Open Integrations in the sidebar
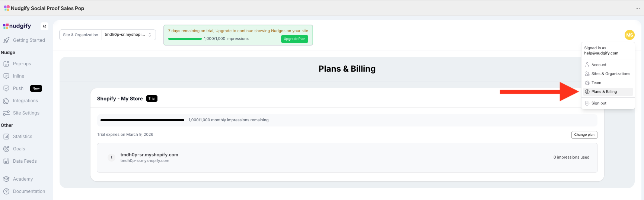The width and height of the screenshot is (644, 200). 26,101
